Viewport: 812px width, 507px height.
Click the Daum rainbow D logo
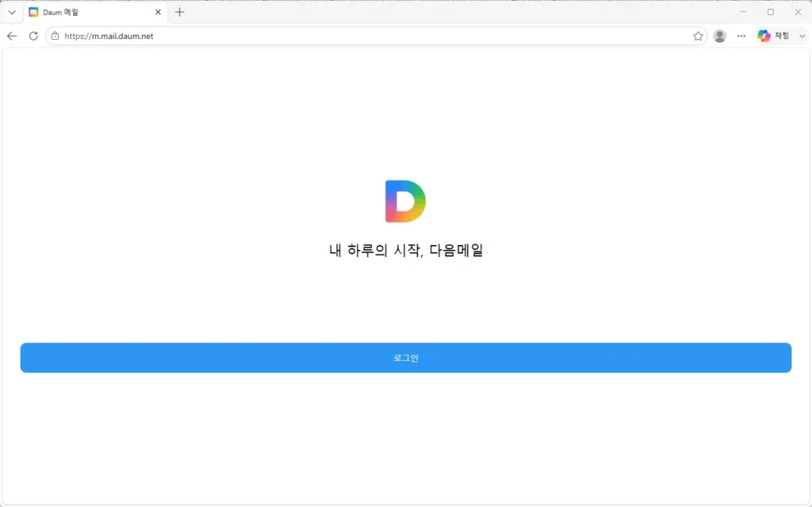click(405, 202)
